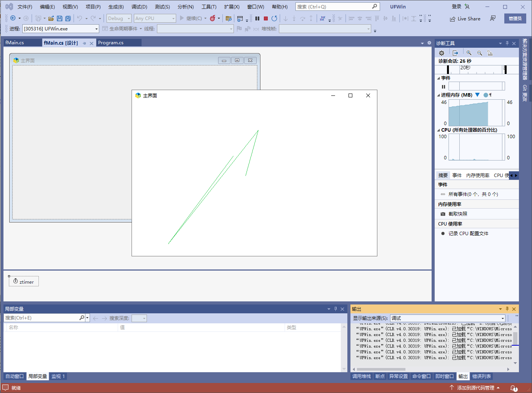Click the 搜索 (Ctrl+Q) search box
The width and height of the screenshot is (532, 393).
(x=337, y=7)
